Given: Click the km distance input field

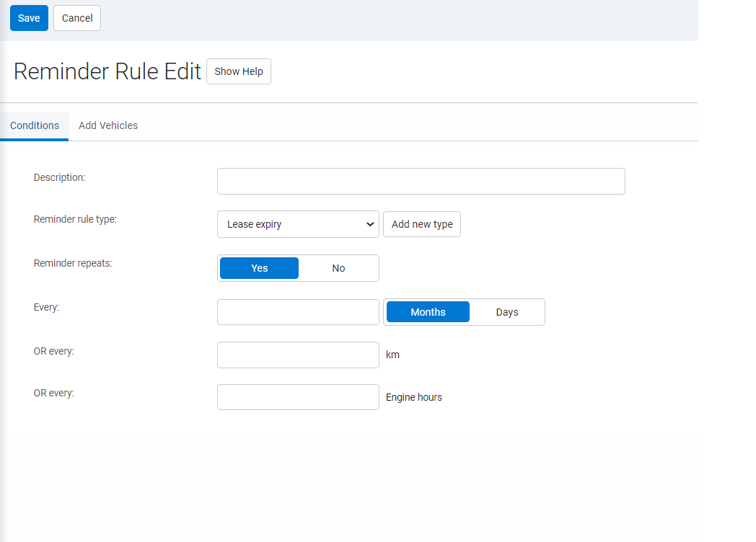Looking at the screenshot, I should pyautogui.click(x=298, y=355).
